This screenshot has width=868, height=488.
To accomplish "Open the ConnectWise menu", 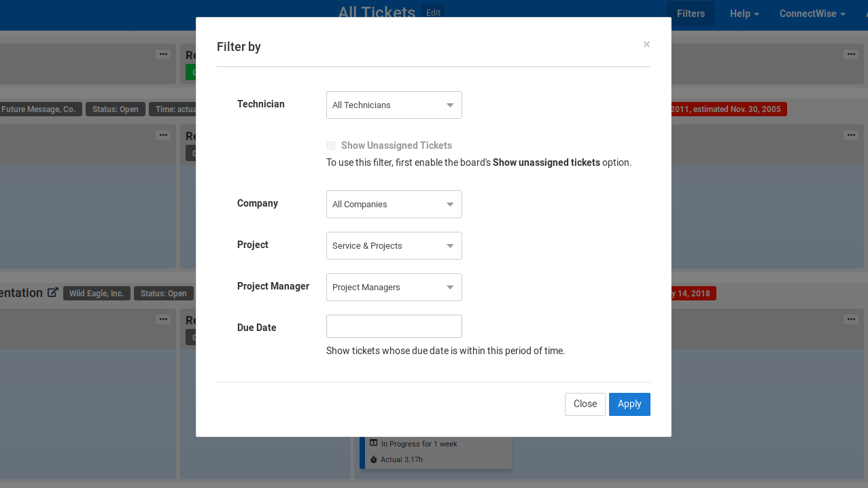I will [x=812, y=14].
